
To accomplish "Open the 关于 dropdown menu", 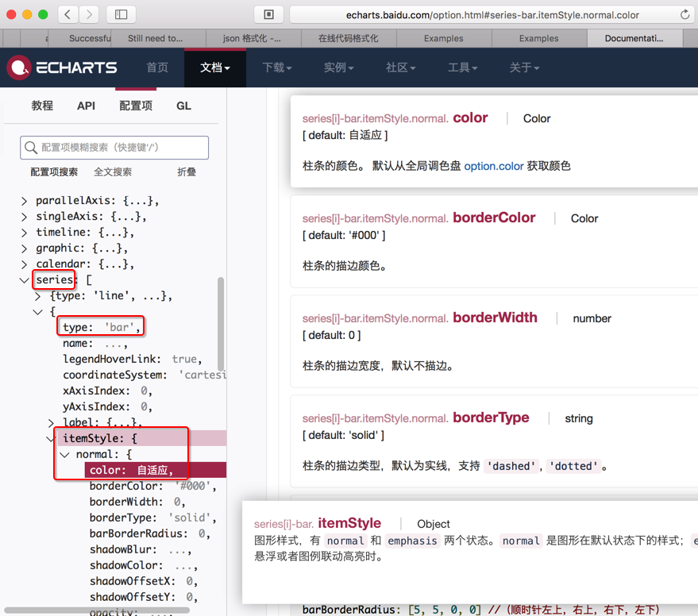I will pos(524,67).
